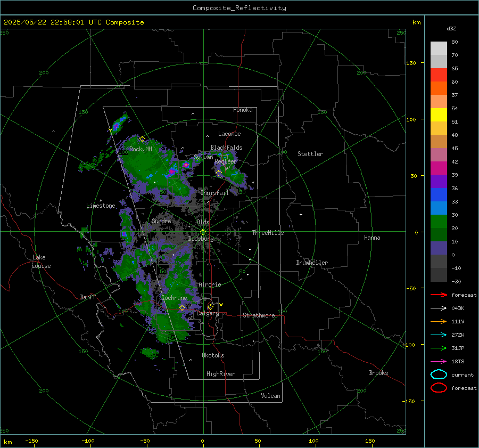This screenshot has width=479, height=448.
Task: Click the Cochrane town label
Action: 174,298
